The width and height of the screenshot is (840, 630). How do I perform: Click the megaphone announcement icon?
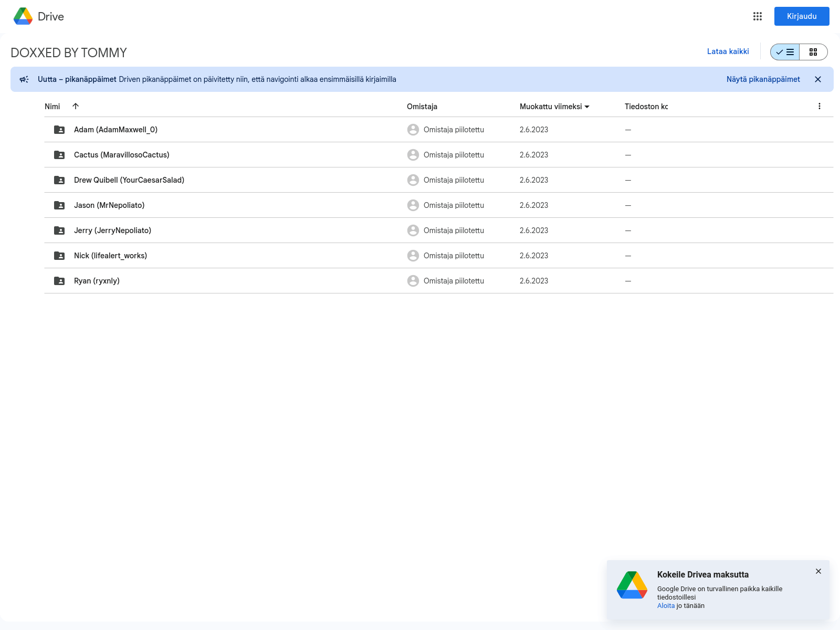pos(24,79)
